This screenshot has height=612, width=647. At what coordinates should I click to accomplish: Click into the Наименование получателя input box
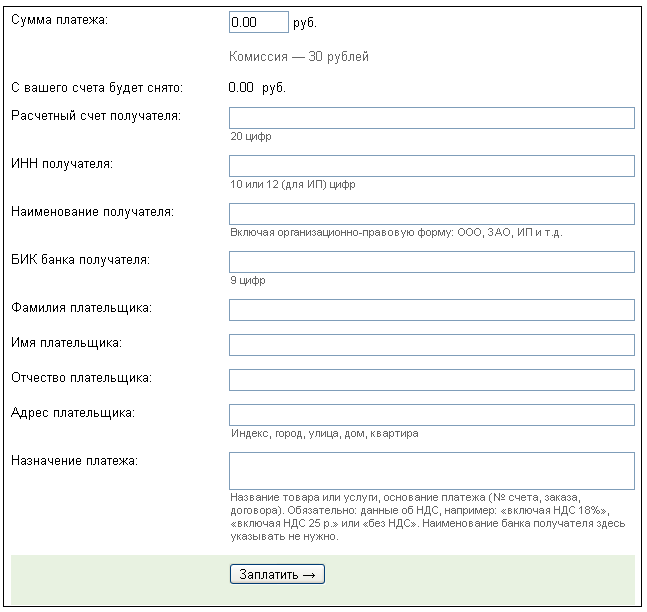point(431,214)
